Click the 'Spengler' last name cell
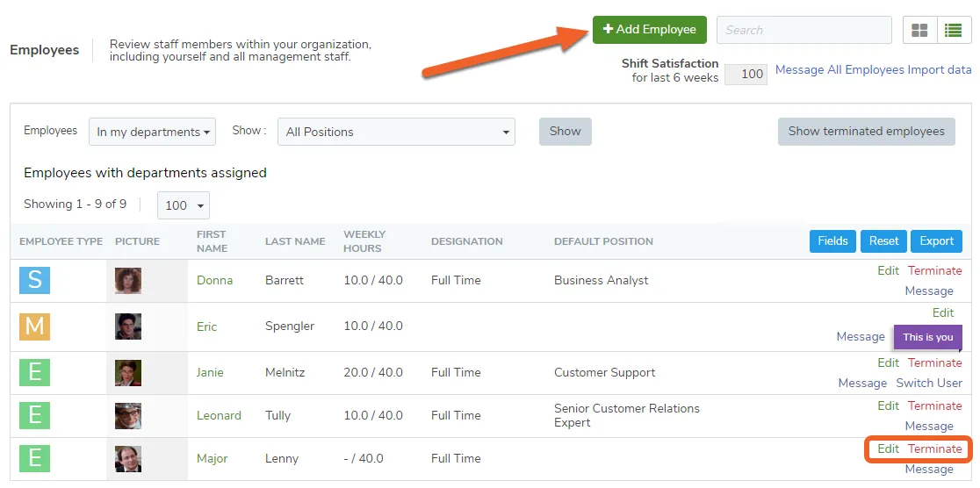This screenshot has width=980, height=488. pos(290,327)
